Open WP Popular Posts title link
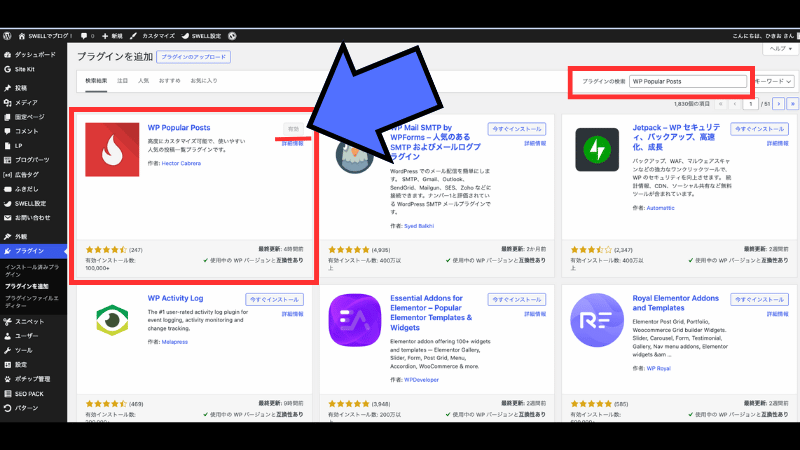Image resolution: width=800 pixels, height=450 pixels. pyautogui.click(x=179, y=128)
